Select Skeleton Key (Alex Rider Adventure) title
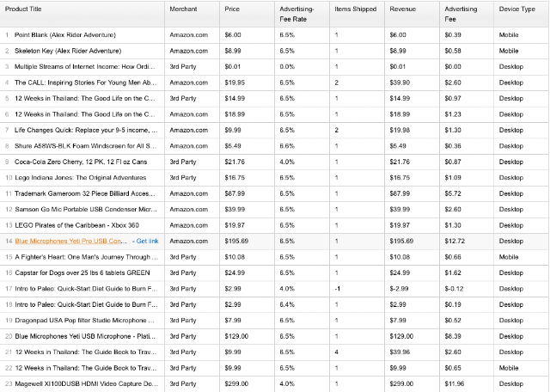 [68, 51]
